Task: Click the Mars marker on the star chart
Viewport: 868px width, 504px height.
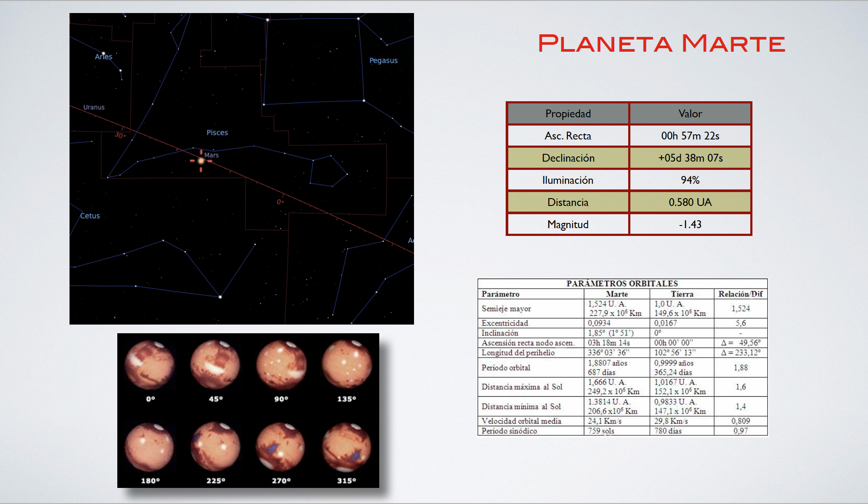Action: pyautogui.click(x=201, y=161)
